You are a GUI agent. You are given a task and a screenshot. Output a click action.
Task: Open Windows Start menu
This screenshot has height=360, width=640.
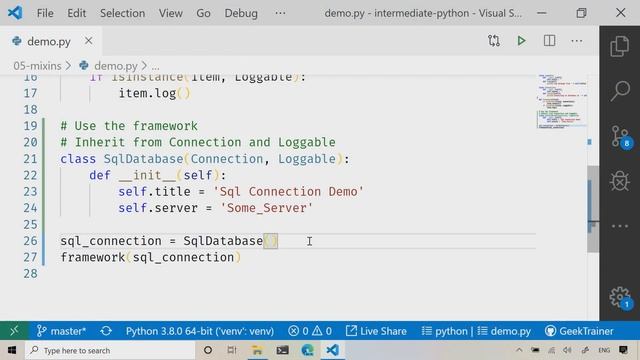click(x=11, y=350)
